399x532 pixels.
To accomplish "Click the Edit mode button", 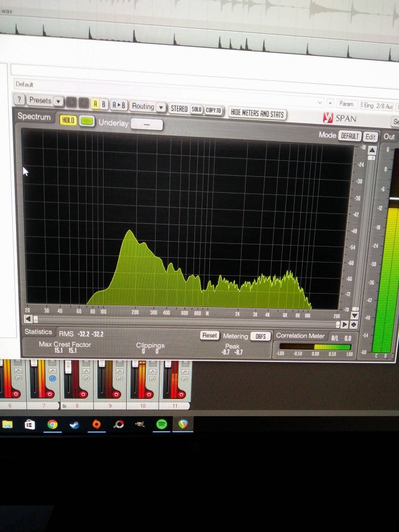I will [x=371, y=137].
